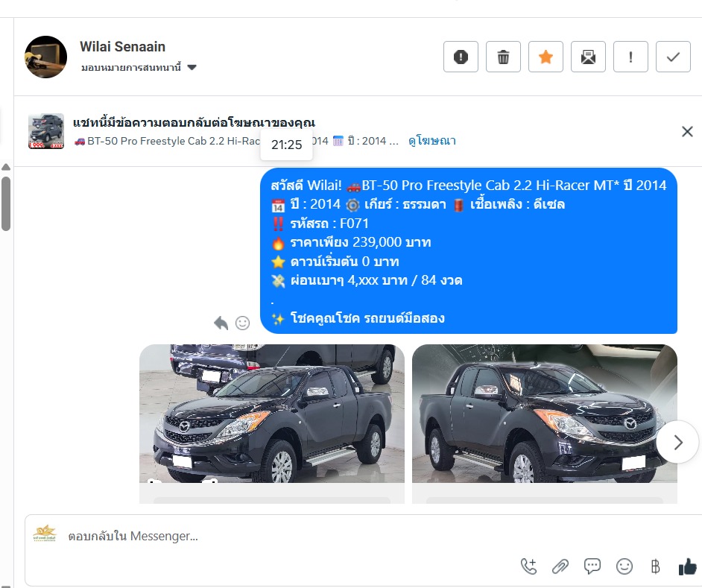This screenshot has width=702, height=588.
Task: Reply to the blue message bubble
Action: [x=221, y=323]
